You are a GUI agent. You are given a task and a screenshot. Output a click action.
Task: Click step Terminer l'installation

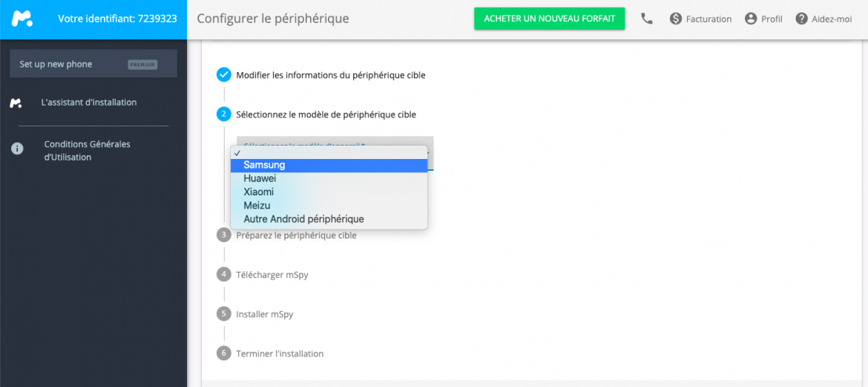tap(280, 353)
